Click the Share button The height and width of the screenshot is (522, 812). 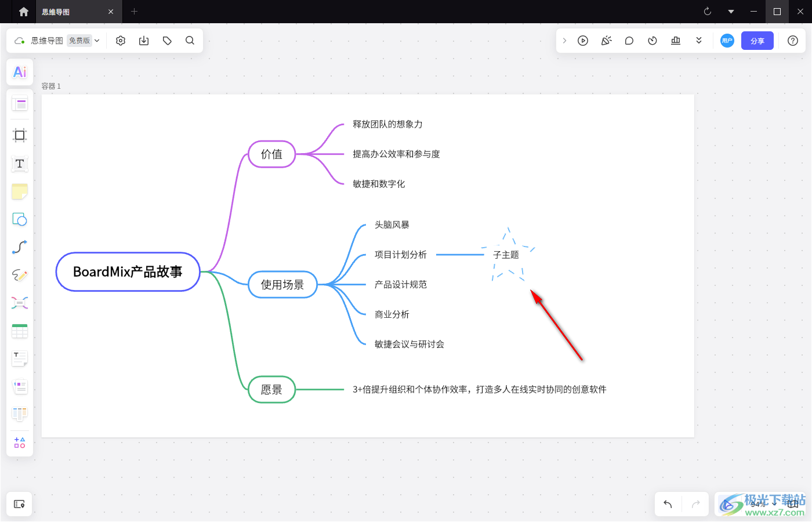coord(757,41)
